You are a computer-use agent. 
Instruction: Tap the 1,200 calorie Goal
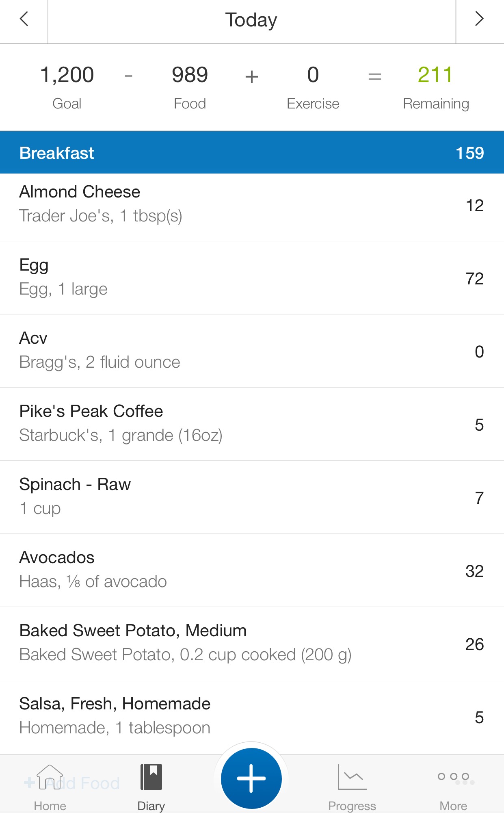point(67,75)
